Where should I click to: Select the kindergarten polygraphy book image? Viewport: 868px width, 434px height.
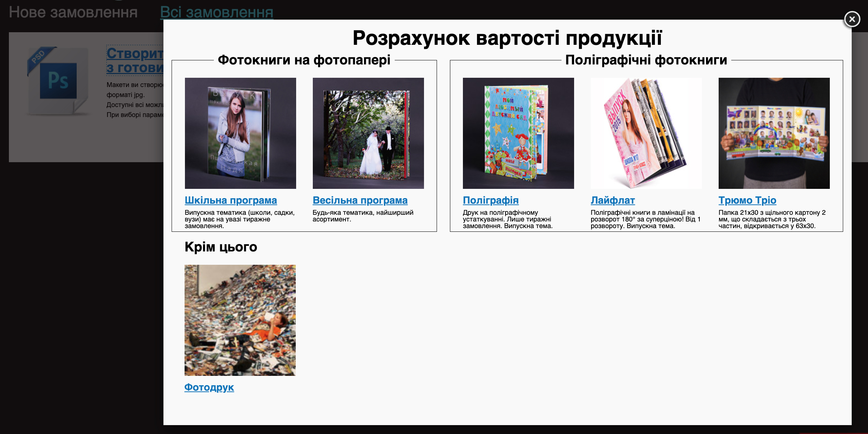(518, 133)
